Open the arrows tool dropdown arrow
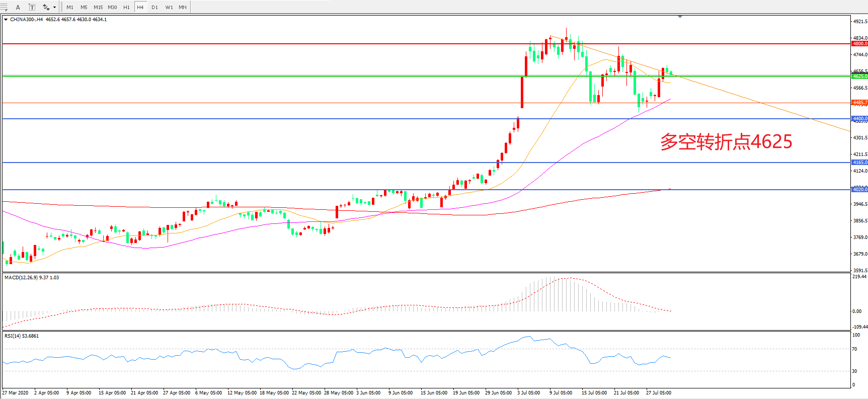 coord(54,7)
